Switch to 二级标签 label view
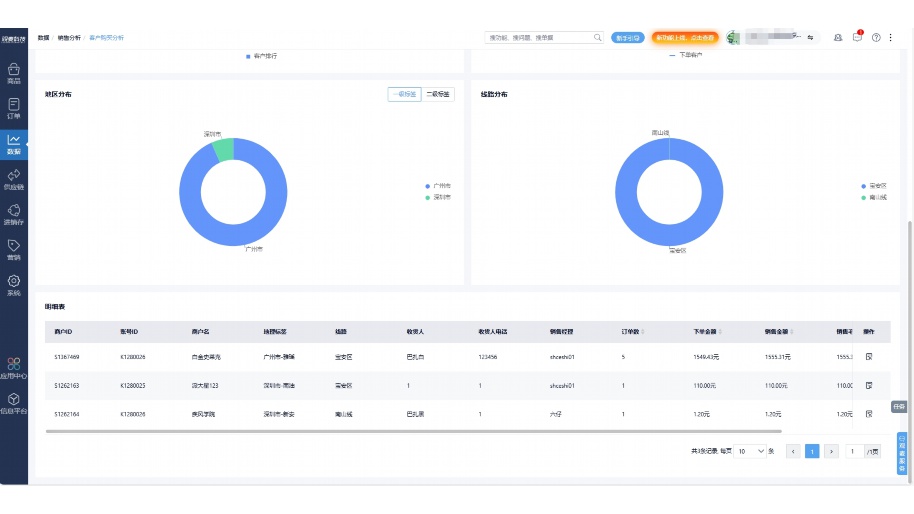Image resolution: width=914 pixels, height=514 pixels. [438, 94]
